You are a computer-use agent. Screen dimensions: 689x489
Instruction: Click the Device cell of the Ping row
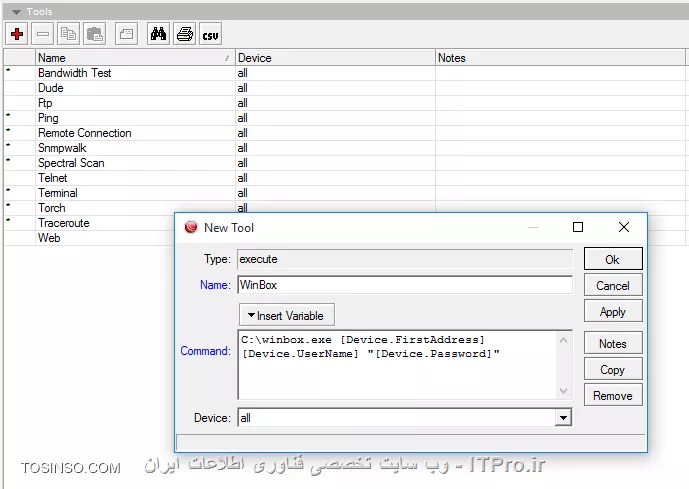(x=335, y=118)
